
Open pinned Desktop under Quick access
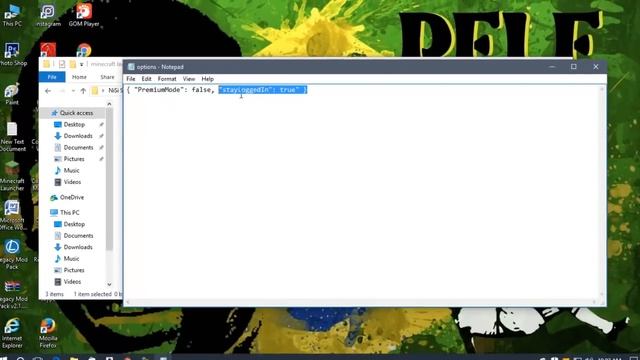pyautogui.click(x=73, y=124)
